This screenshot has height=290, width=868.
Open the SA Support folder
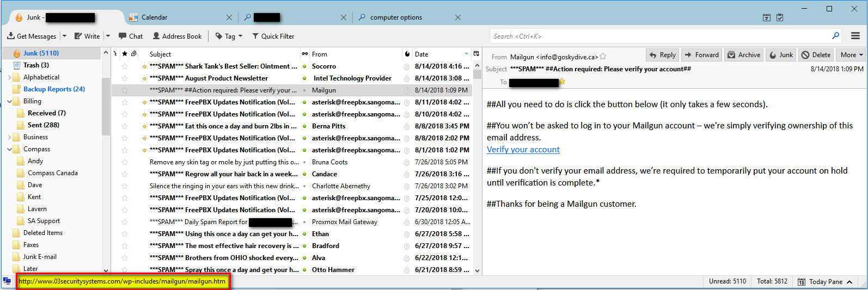pyautogui.click(x=44, y=221)
